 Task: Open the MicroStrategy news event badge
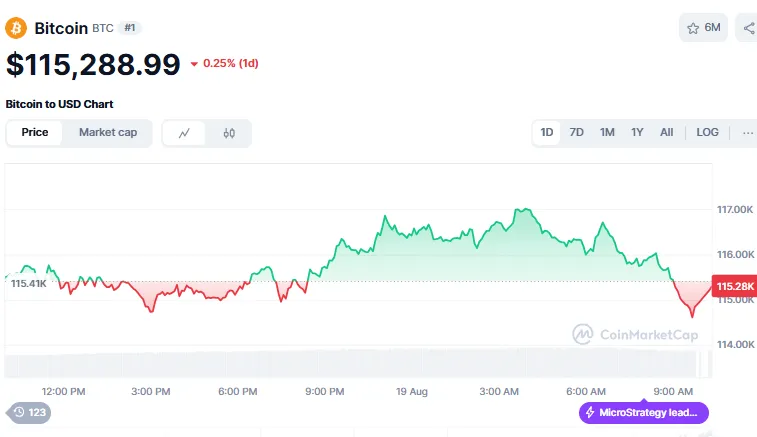tap(645, 413)
